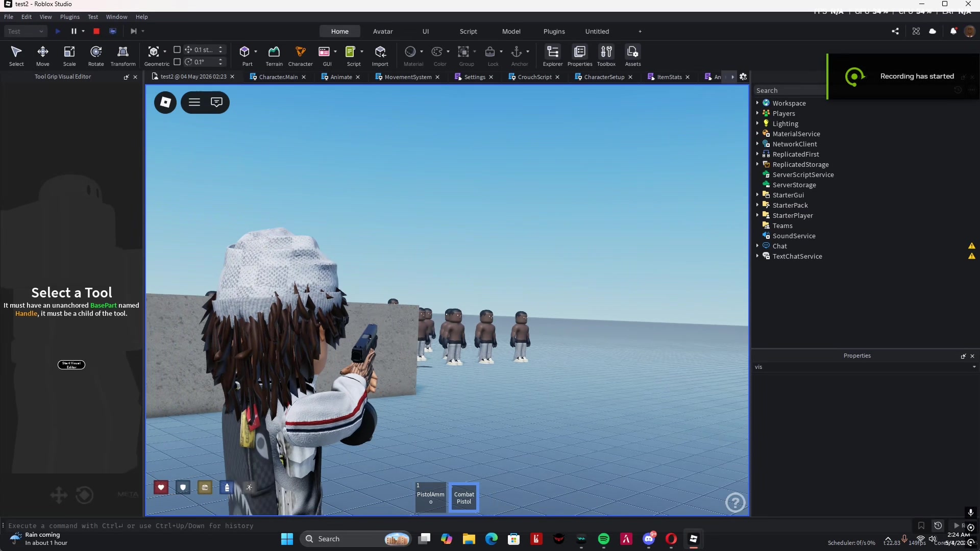Toggle the move snapping checkbox
This screenshot has height=551, width=980.
pos(177,49)
